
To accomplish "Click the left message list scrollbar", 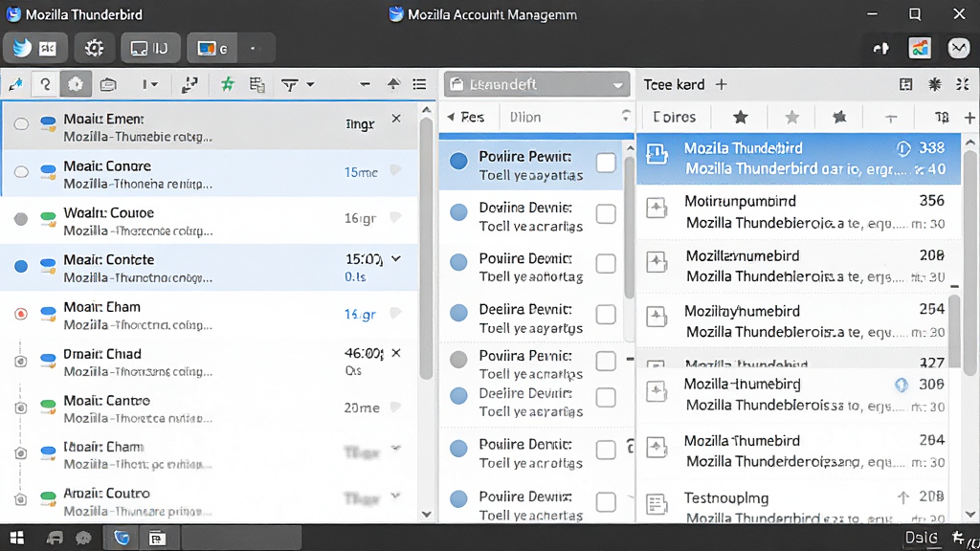I will coord(426,247).
